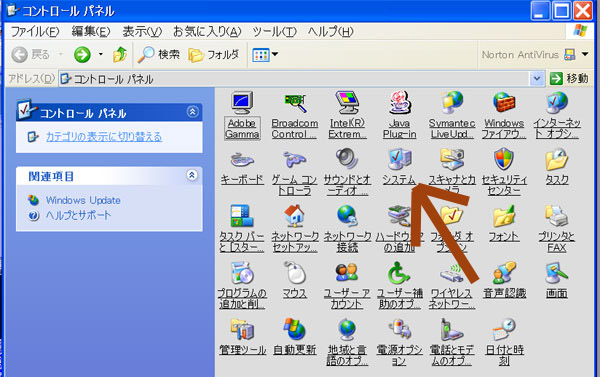The height and width of the screenshot is (377, 600).
Task: Open Administrative Tools (管理ツール) icon
Action: point(242,329)
